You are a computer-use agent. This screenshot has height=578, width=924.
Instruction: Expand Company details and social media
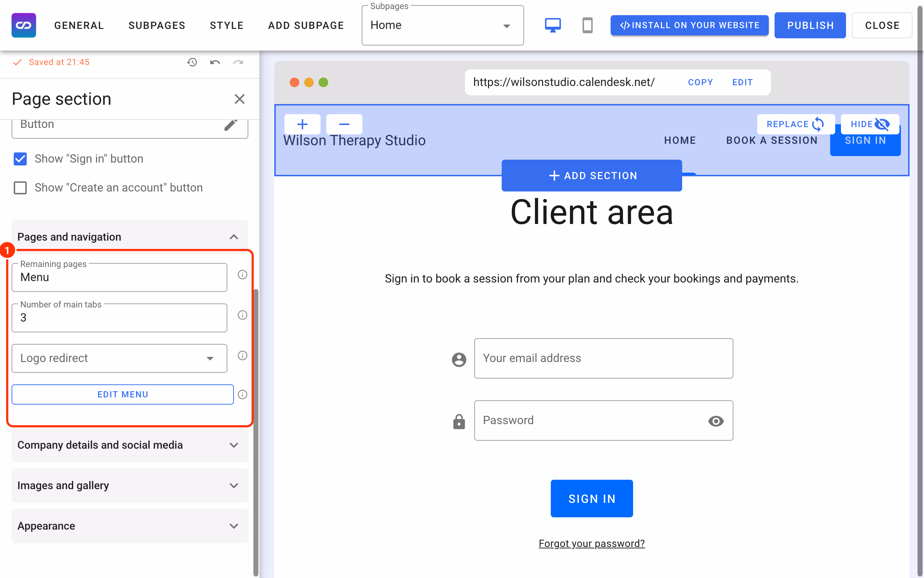coord(130,445)
